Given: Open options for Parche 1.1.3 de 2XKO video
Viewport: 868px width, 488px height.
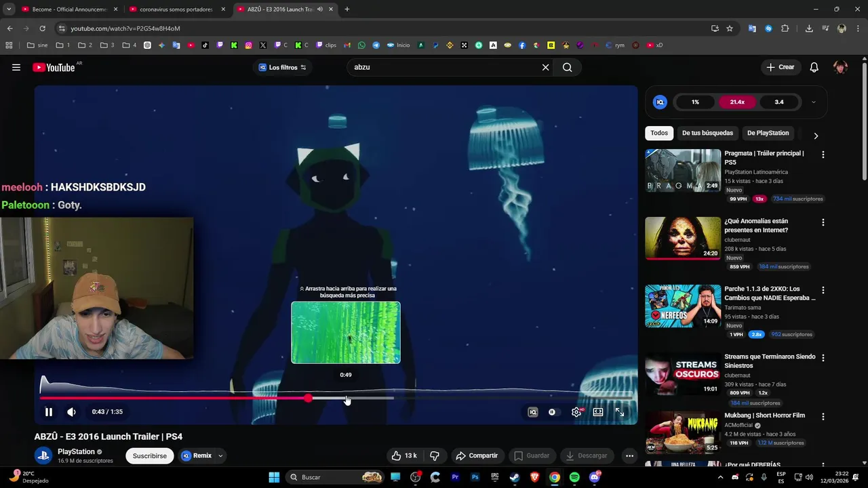Looking at the screenshot, I should point(823,290).
